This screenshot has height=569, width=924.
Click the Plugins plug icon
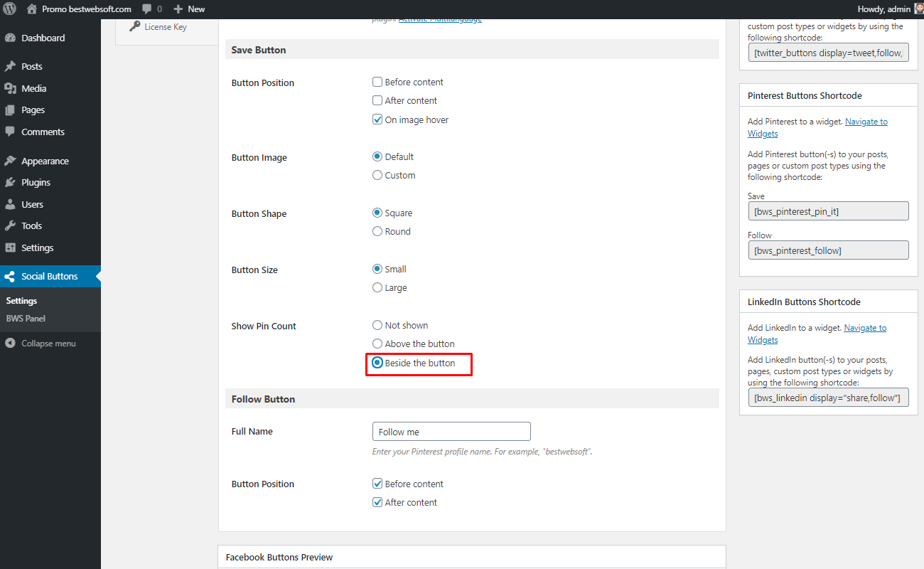(10, 182)
